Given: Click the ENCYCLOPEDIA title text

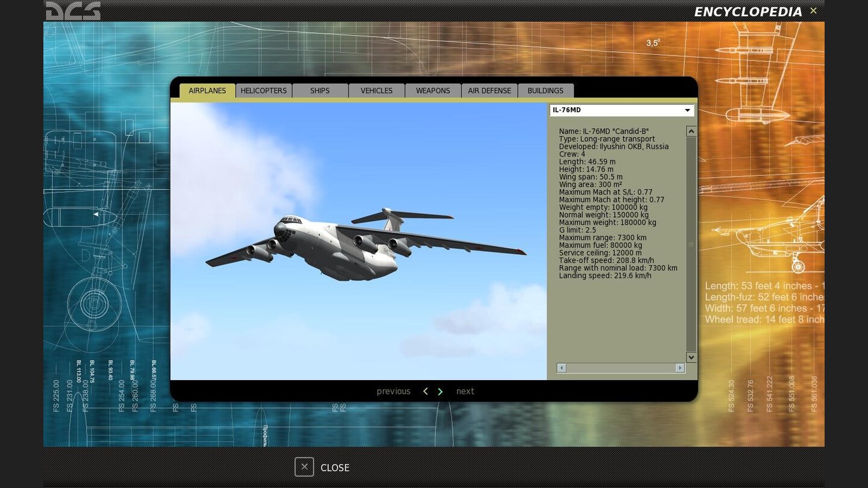Looking at the screenshot, I should coord(748,11).
